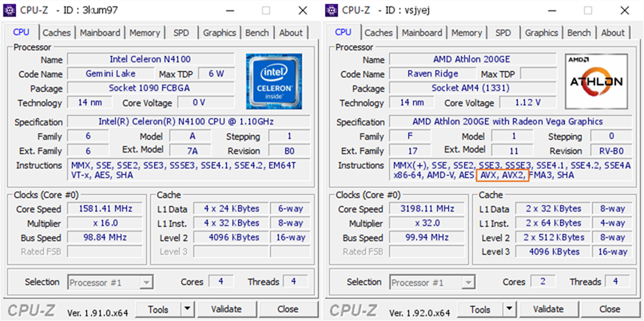Select CPU tab in right CPU-Z window
This screenshot has width=644, height=321.
click(x=343, y=32)
